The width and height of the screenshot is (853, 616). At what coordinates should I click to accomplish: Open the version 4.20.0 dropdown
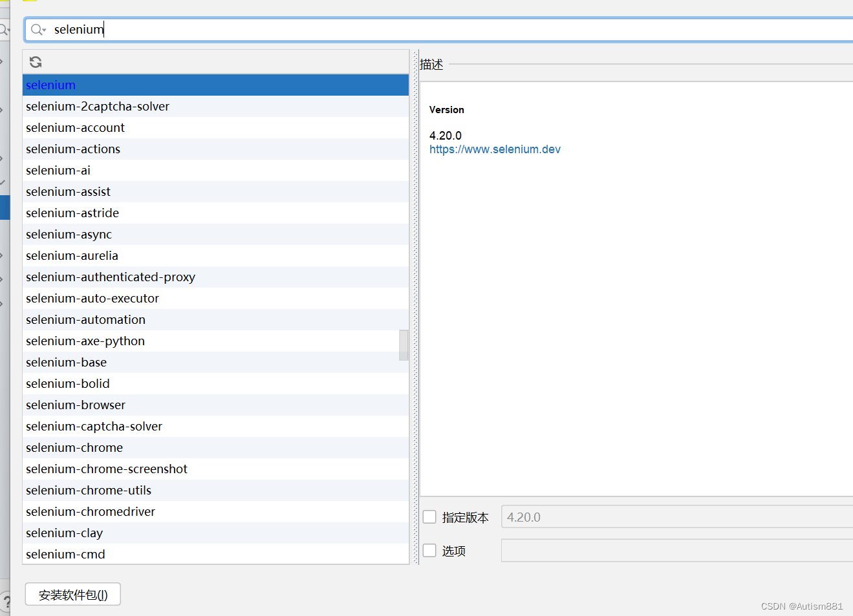tap(677, 517)
